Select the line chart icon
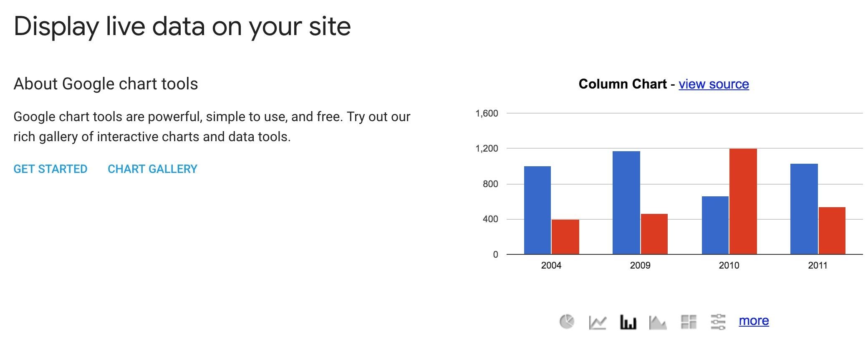This screenshot has height=340, width=868. [598, 322]
